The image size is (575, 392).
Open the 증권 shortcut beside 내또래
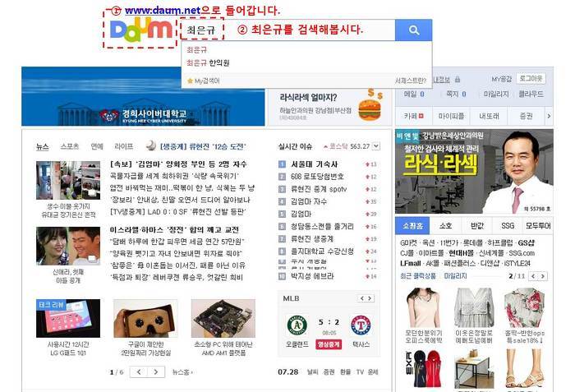527,116
